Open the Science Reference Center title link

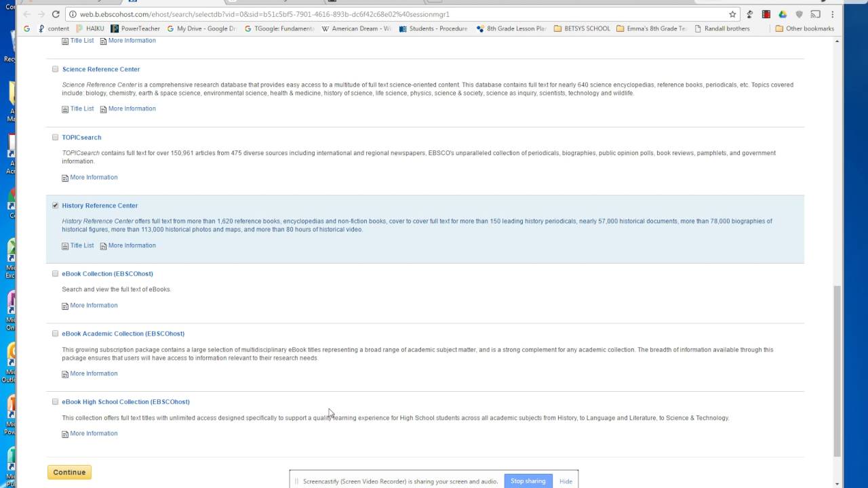click(x=101, y=69)
